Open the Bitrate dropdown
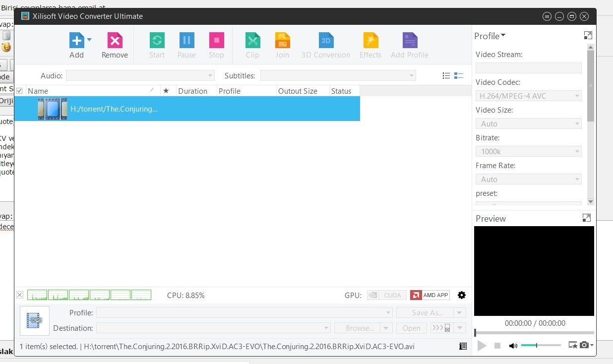Screen dimensions: 613x364 coord(529,151)
